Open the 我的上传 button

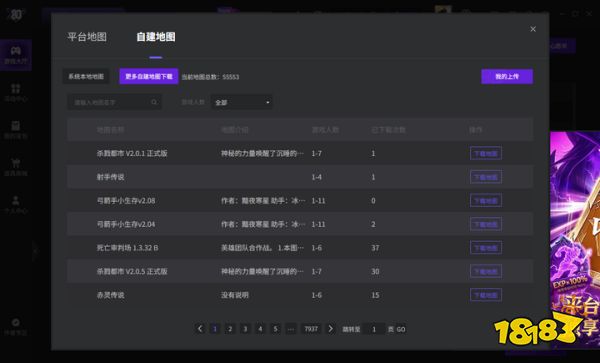tap(507, 77)
